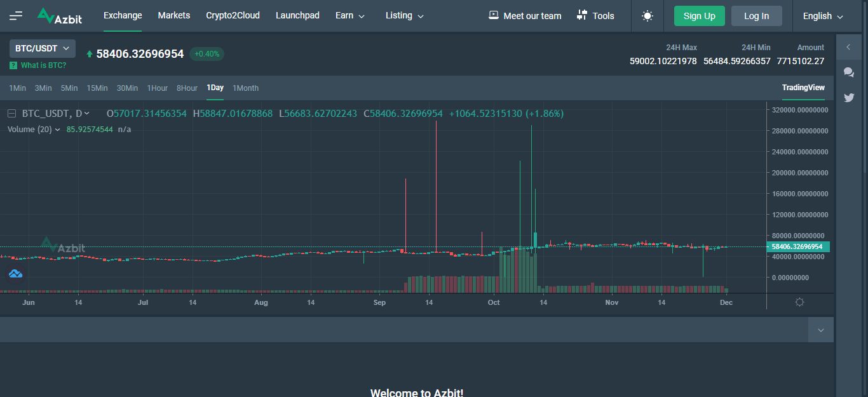Expand the Listing dropdown menu
The image size is (868, 397).
pyautogui.click(x=405, y=16)
